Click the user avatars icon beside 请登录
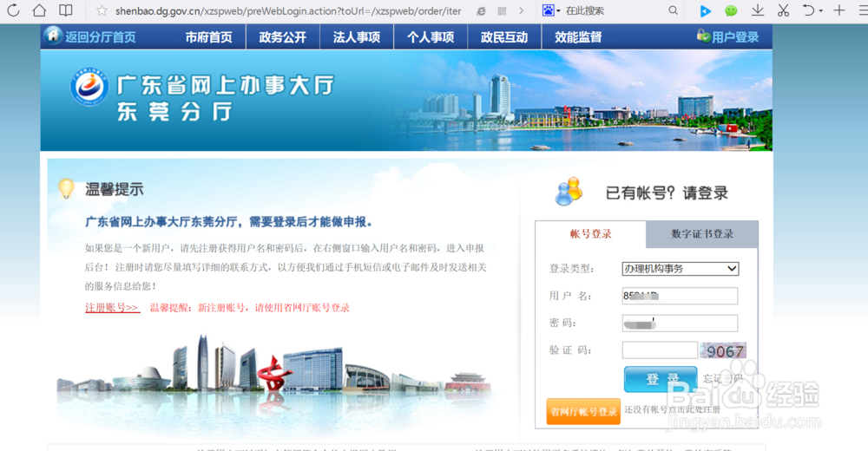This screenshot has height=451, width=868. (569, 192)
